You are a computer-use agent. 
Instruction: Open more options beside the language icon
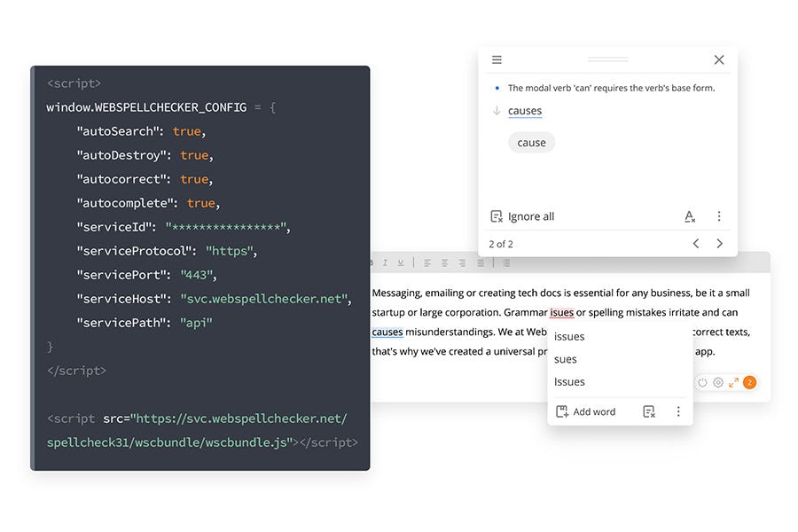pos(718,216)
